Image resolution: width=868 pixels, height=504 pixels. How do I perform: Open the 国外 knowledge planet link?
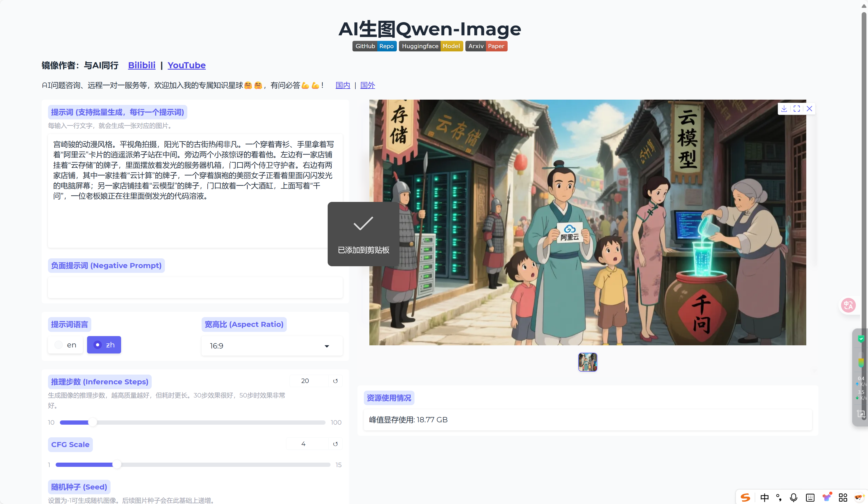(x=368, y=85)
